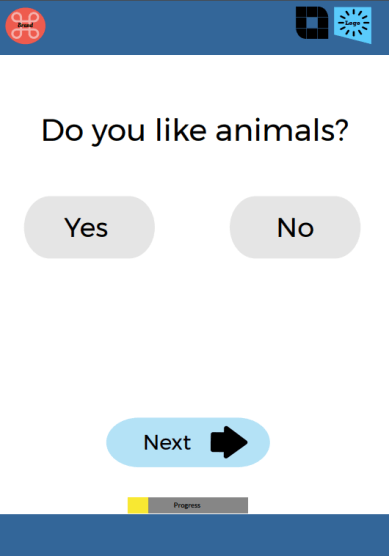The width and height of the screenshot is (389, 556).
Task: Tap the hollow center of the black icon
Action: pos(312,23)
